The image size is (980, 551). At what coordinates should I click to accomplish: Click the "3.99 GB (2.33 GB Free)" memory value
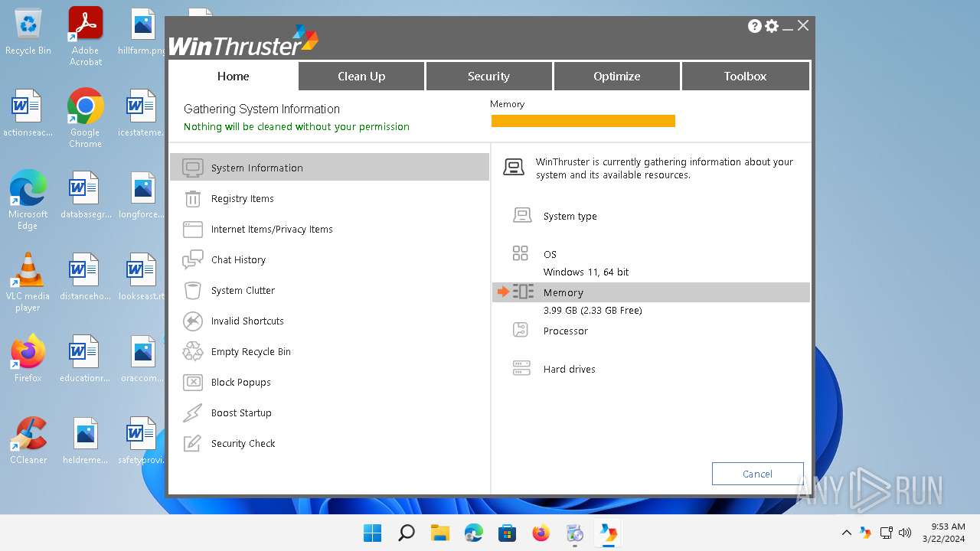[593, 310]
